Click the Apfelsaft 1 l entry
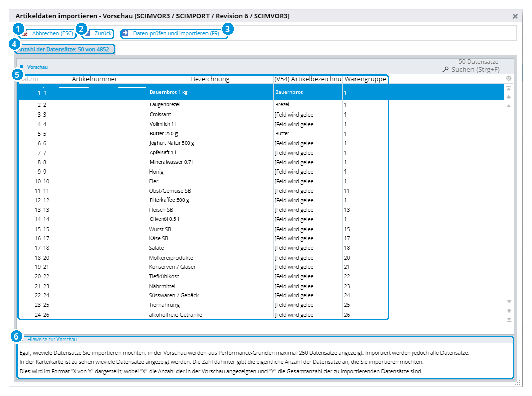Viewport: 532px width, 396px height. click(x=211, y=153)
